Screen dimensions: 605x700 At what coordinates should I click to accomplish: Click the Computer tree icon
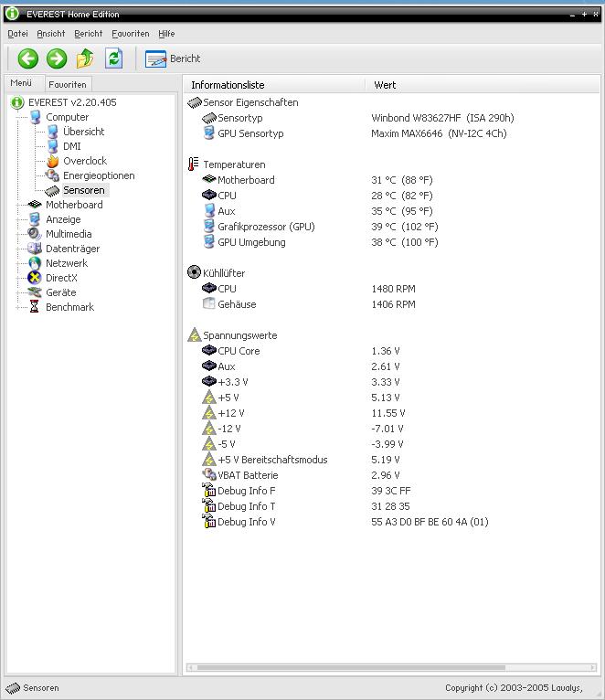(x=36, y=117)
